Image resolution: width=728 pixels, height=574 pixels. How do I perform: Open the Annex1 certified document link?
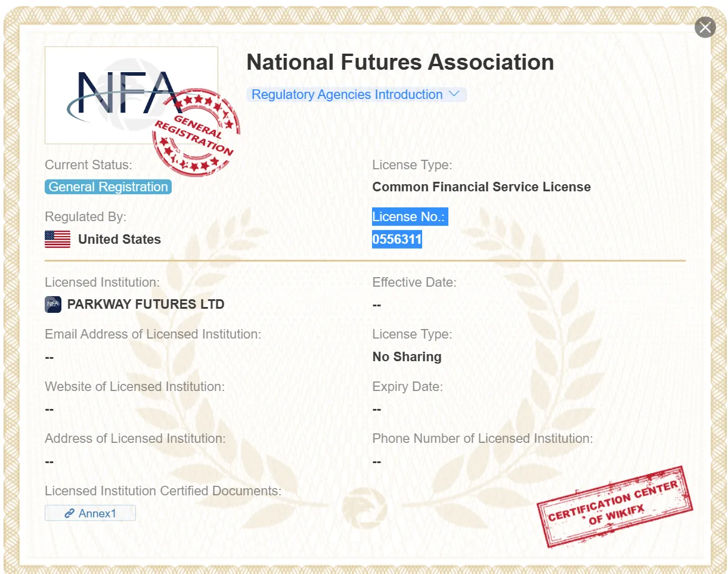(90, 513)
